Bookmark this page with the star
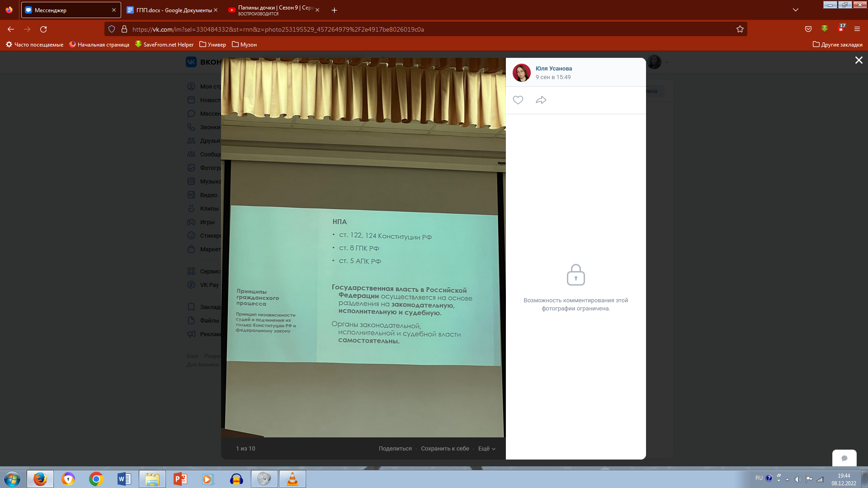Image resolution: width=868 pixels, height=488 pixels. 740,29
